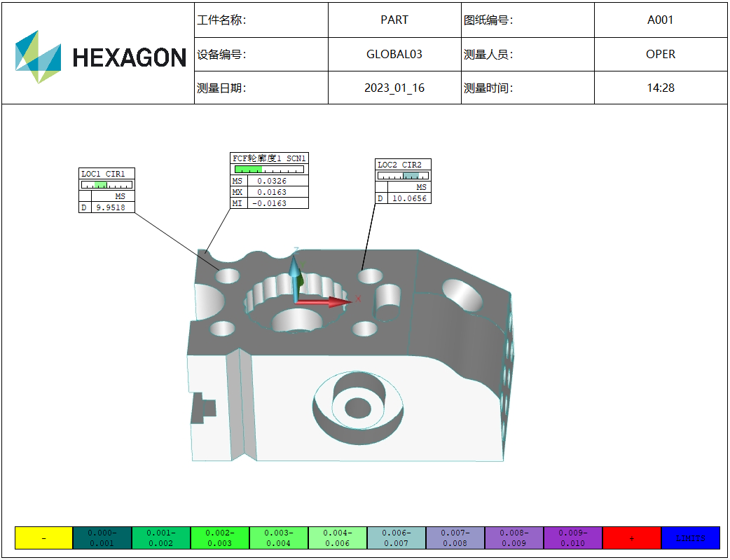Viewport: 730px width, 560px height.
Task: Click the red plus legend swatch
Action: (x=631, y=538)
